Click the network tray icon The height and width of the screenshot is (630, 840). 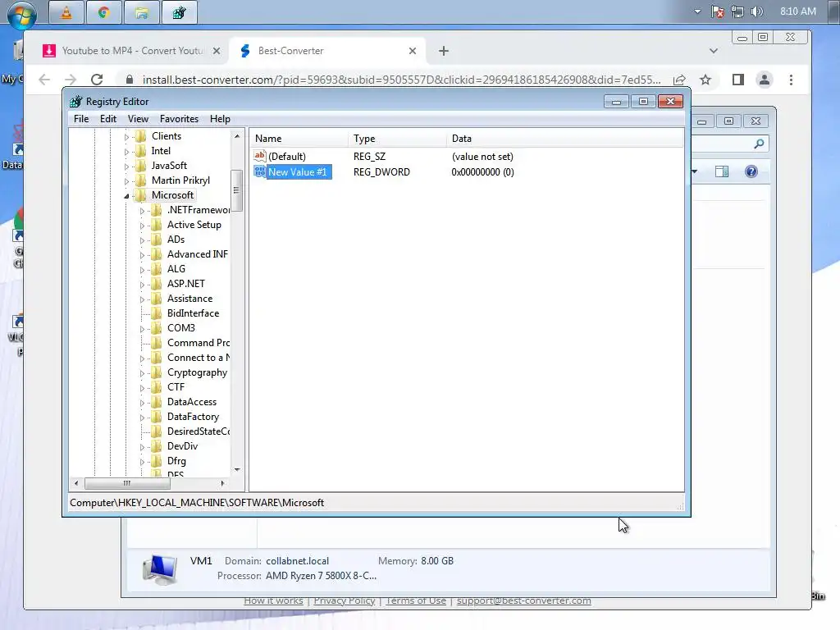[737, 11]
